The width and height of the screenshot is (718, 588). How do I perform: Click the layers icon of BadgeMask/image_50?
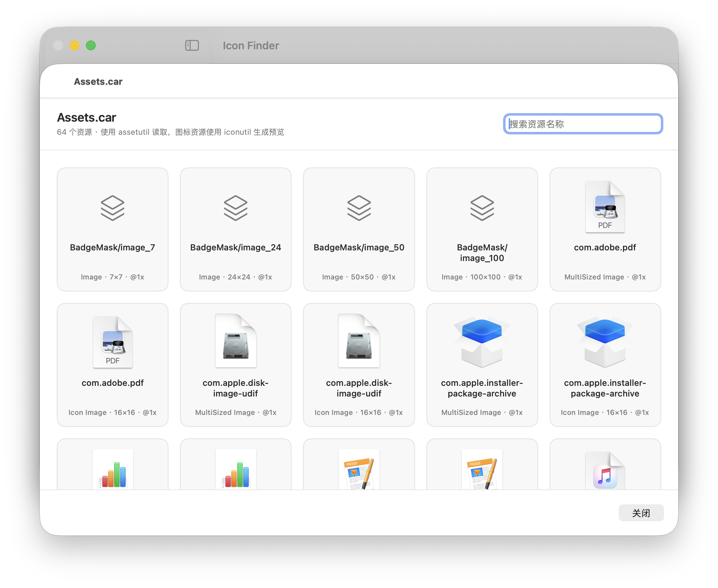pos(359,208)
